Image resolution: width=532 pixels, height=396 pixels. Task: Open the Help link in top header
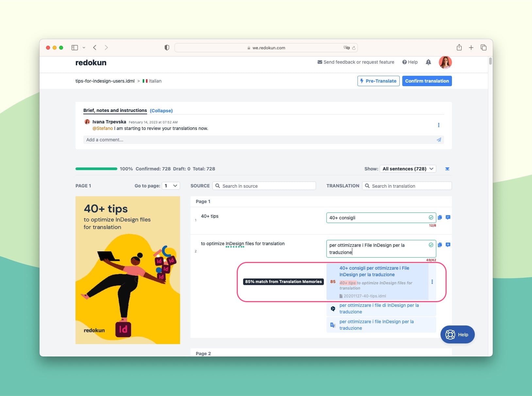[x=410, y=62]
